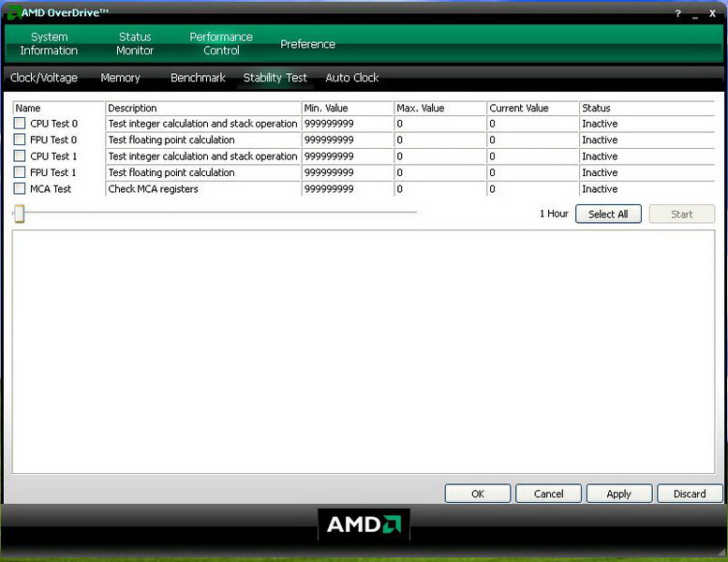Confirm with the OK button
This screenshot has height=562, width=728.
pyautogui.click(x=478, y=494)
